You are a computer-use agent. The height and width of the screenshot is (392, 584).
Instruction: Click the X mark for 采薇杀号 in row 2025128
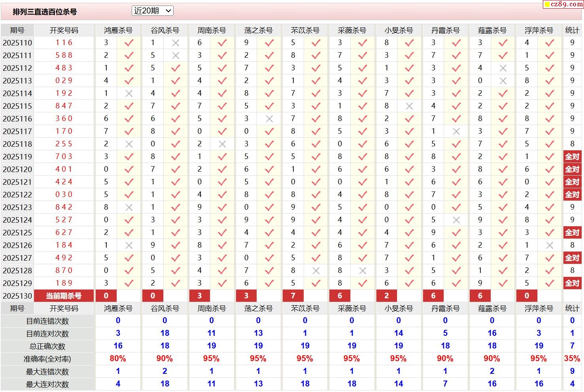pos(363,271)
